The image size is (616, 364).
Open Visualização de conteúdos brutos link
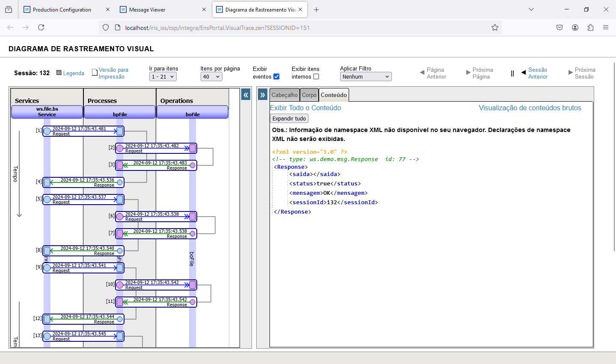click(x=530, y=108)
